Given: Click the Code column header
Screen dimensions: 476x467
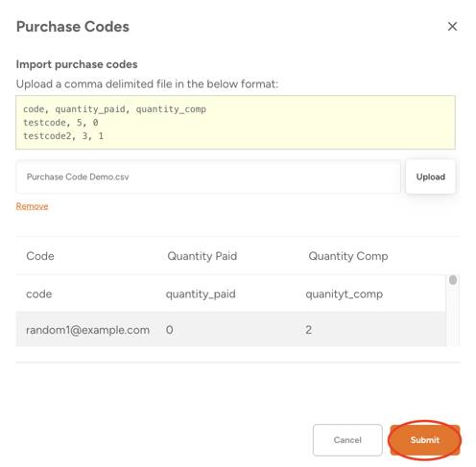Looking at the screenshot, I should click(40, 256).
